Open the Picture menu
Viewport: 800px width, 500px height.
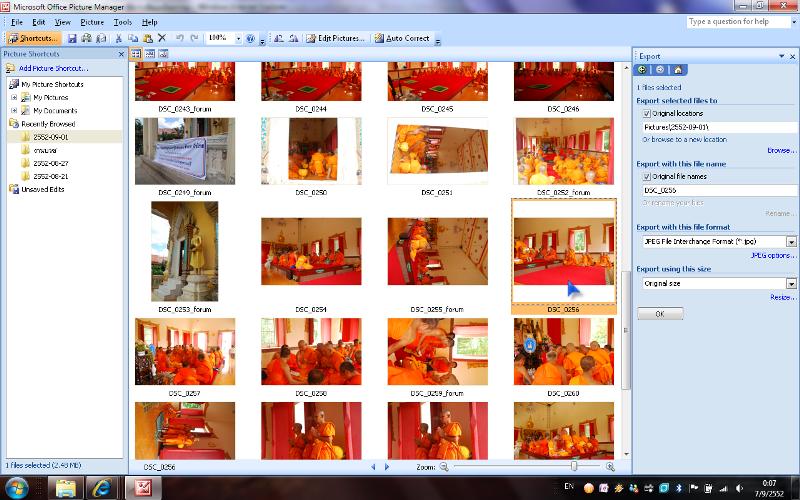(92, 22)
